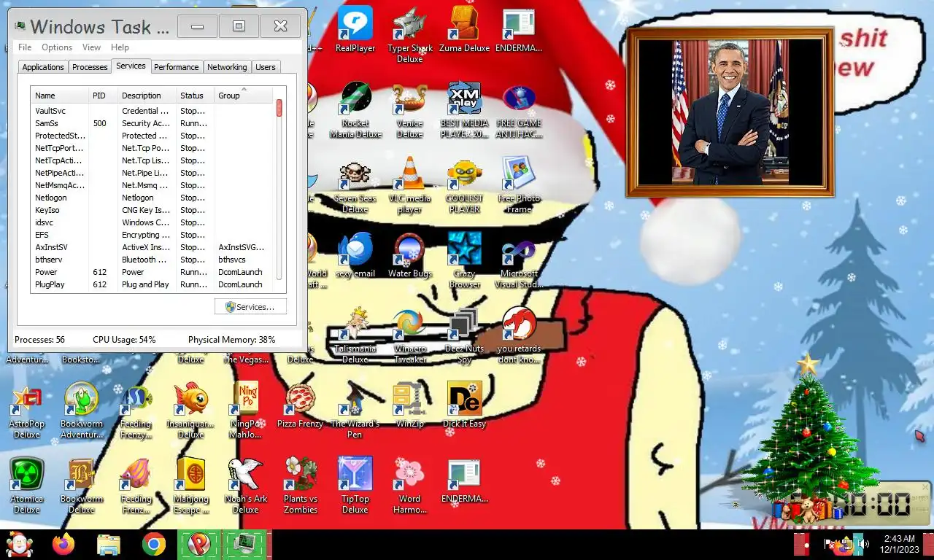Viewport: 934px width, 560px height.
Task: Launch Pizza Frenzy shortcut
Action: 301,405
